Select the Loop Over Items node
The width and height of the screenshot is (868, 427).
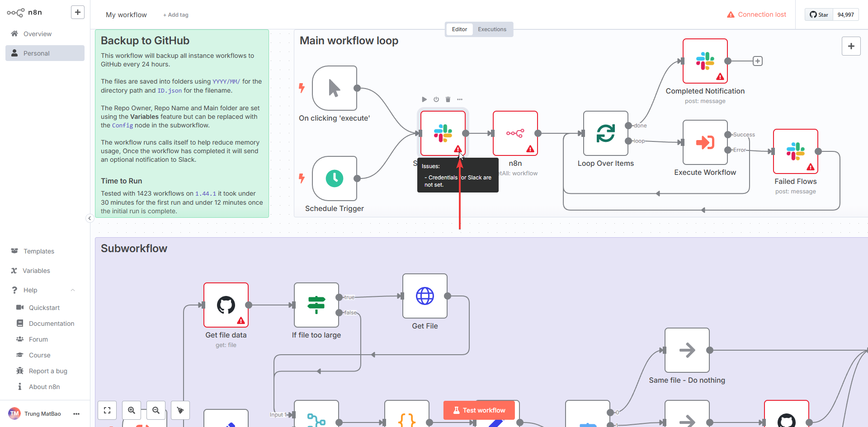click(x=606, y=133)
